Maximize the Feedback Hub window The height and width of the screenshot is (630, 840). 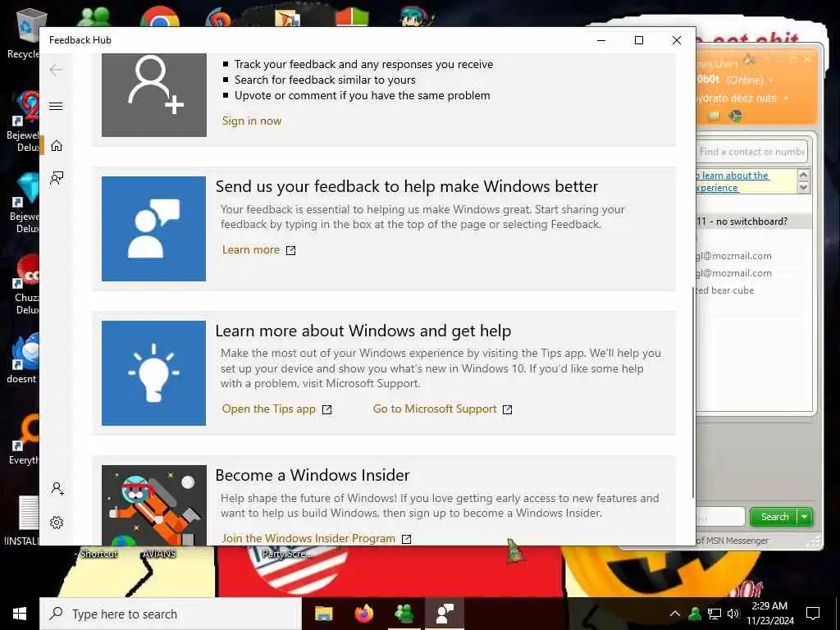pos(638,40)
